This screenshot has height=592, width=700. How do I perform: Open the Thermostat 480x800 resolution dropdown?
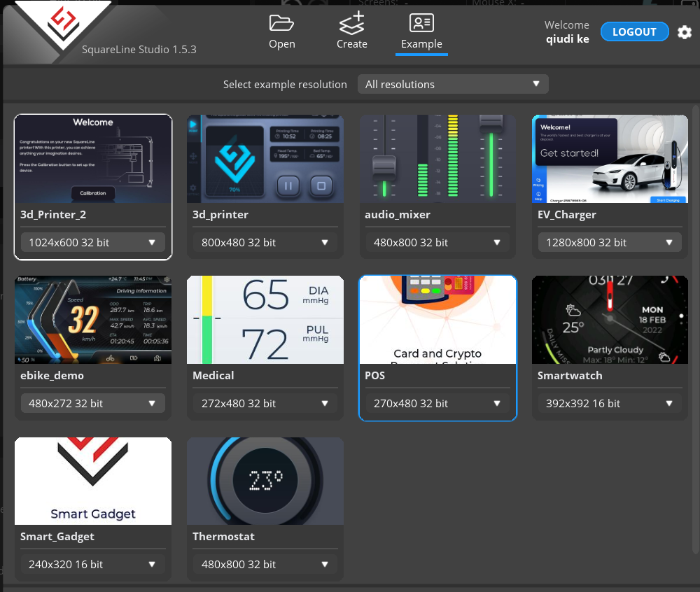click(265, 565)
